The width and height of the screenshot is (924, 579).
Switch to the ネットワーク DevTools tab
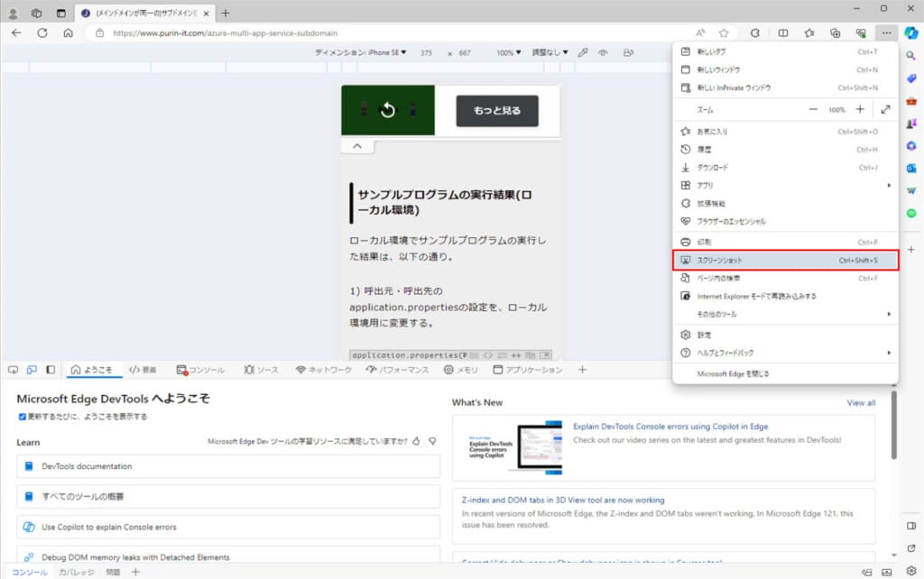tap(324, 370)
